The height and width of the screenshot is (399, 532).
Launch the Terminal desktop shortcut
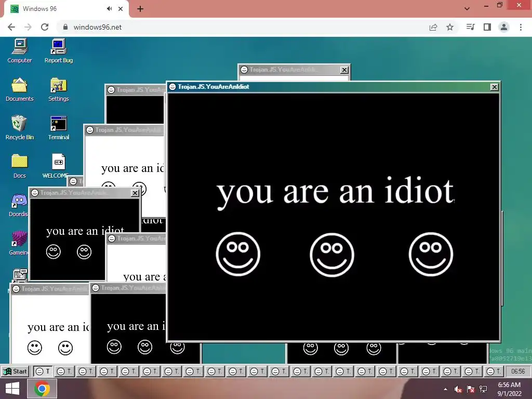pos(59,128)
